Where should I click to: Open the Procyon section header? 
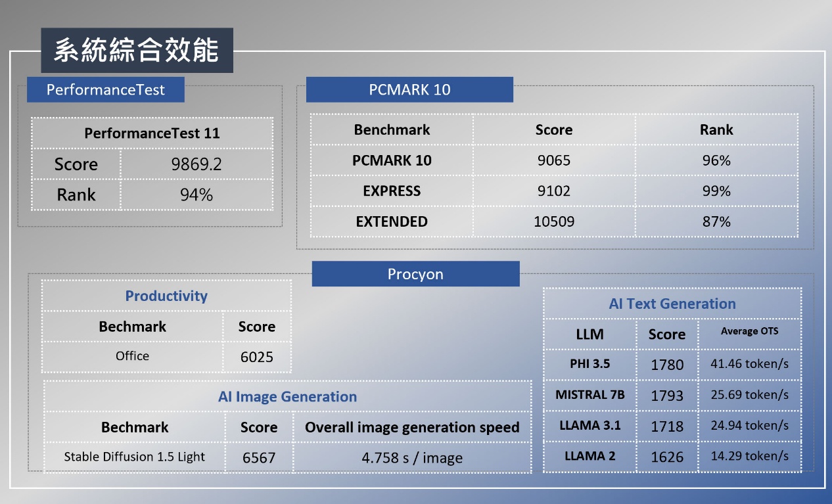(415, 274)
